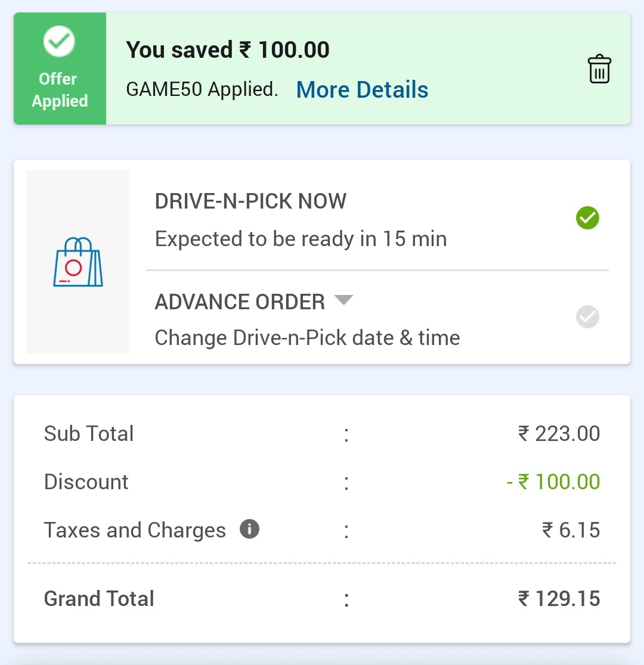Click the Grand Total amount ₹ 129.15
This screenshot has width=644, height=665.
tap(559, 598)
